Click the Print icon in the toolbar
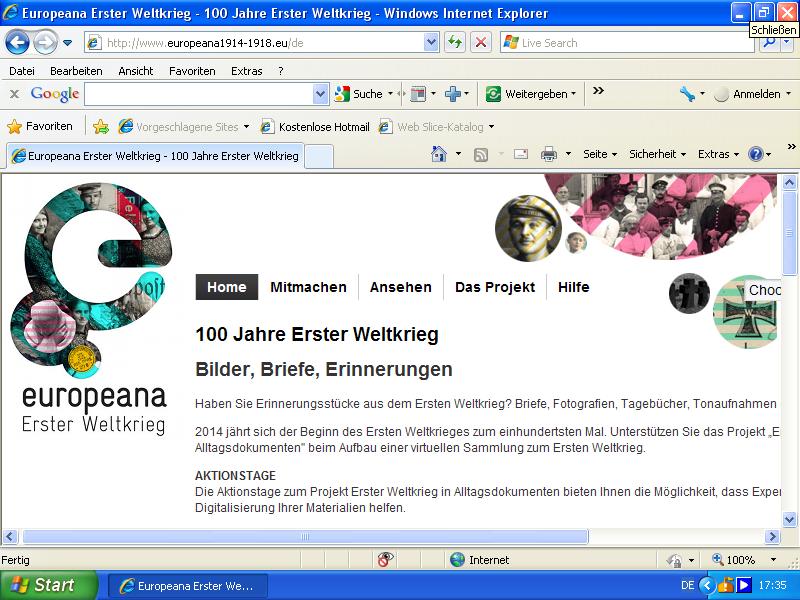800x600 pixels. [549, 154]
